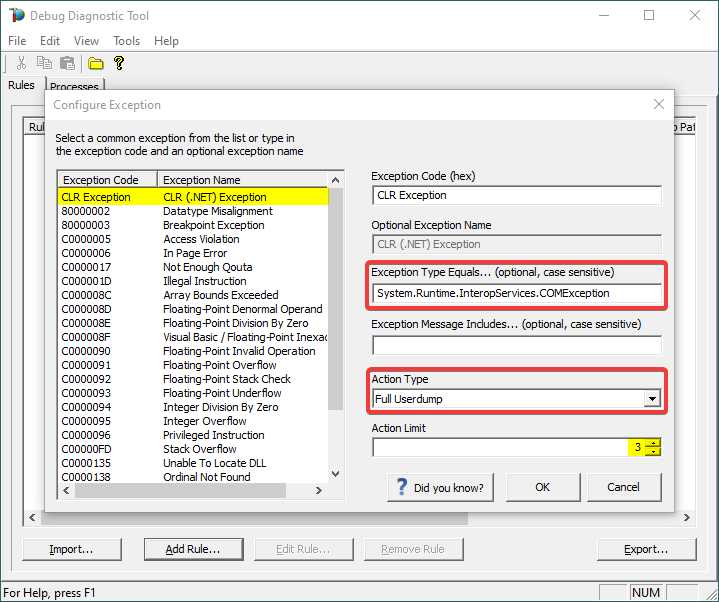Click the OK button
Viewport: 719px width, 602px height.
pyautogui.click(x=542, y=488)
